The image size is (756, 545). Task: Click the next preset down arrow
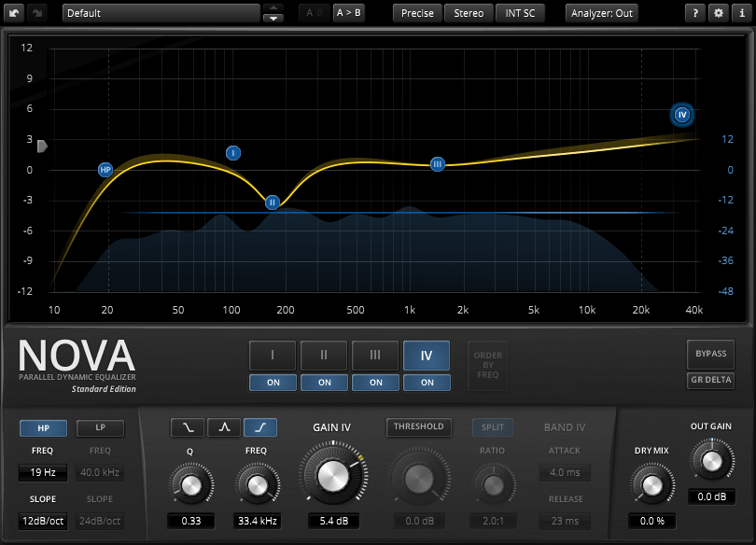[x=273, y=19]
